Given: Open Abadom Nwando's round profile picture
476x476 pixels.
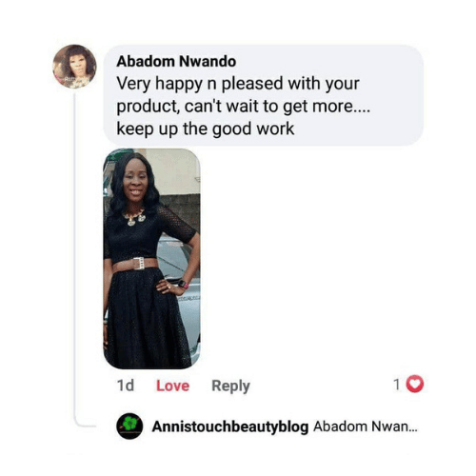Looking at the screenshot, I should click(x=74, y=67).
